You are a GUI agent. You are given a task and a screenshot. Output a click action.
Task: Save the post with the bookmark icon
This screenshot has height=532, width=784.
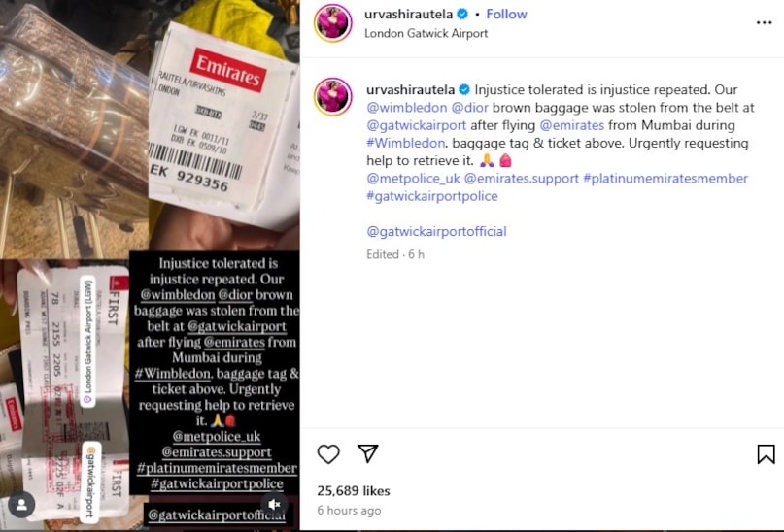[766, 454]
